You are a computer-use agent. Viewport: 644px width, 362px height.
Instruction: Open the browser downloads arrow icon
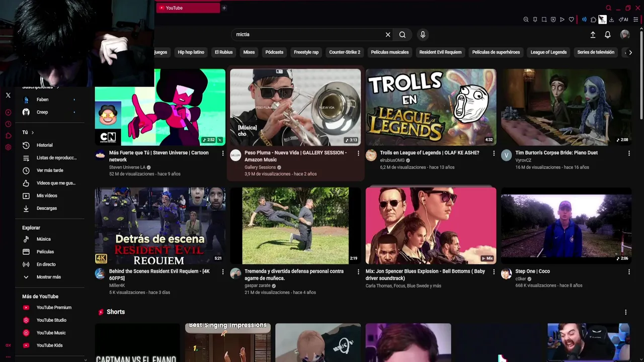coord(611,20)
